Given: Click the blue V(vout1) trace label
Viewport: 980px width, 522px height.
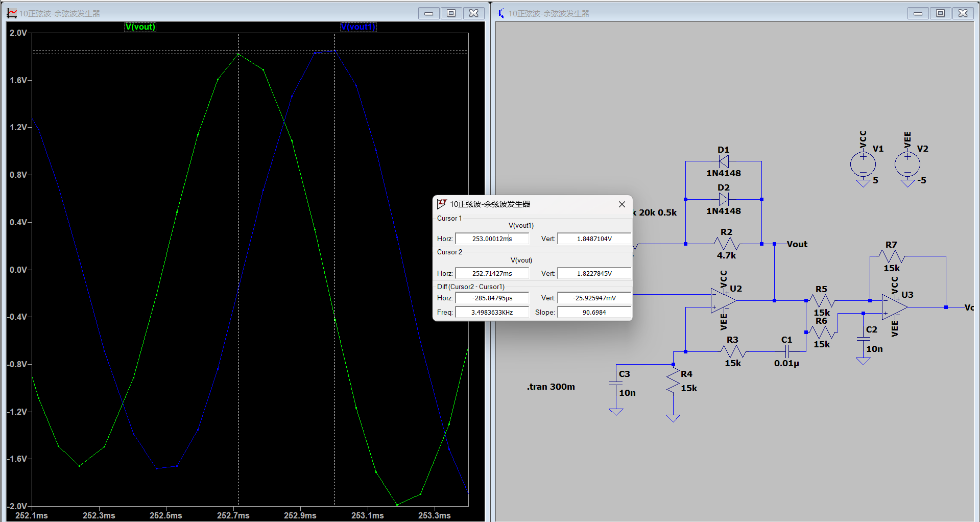Looking at the screenshot, I should tap(358, 27).
